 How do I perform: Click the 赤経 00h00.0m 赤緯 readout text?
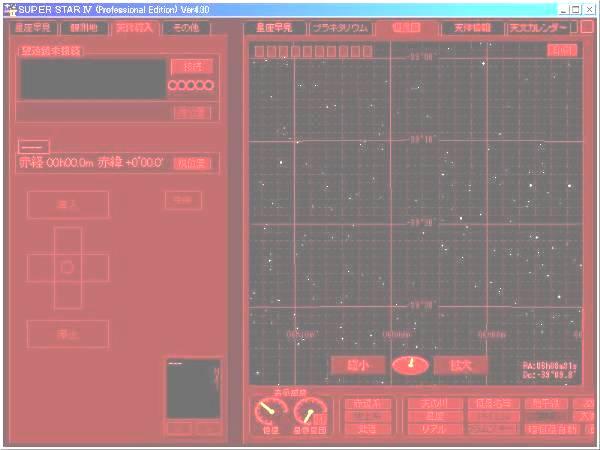point(91,163)
